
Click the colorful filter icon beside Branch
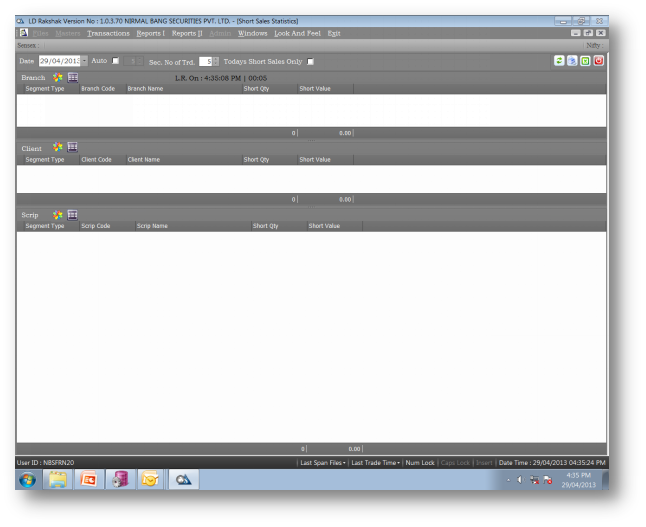tap(58, 77)
